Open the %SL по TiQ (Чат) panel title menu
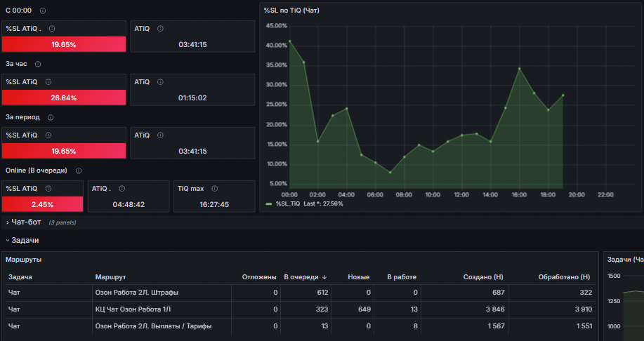 [x=291, y=11]
